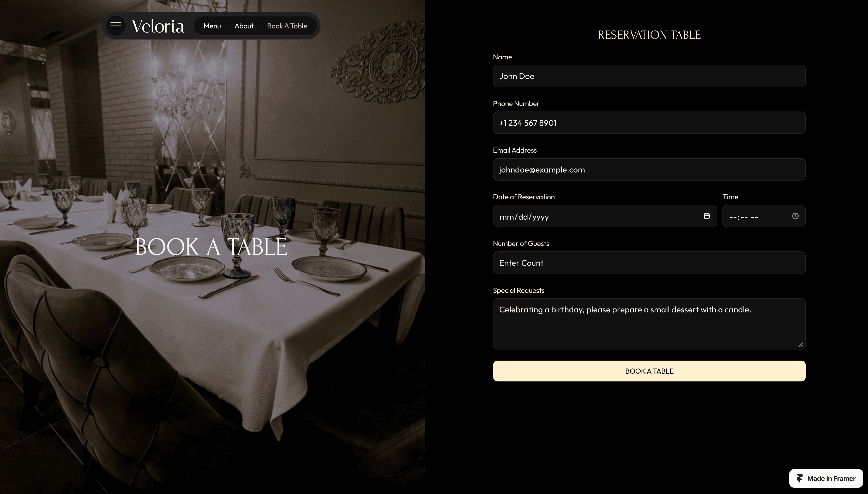Click the Made in Framer badge
The image size is (868, 494).
click(x=826, y=478)
